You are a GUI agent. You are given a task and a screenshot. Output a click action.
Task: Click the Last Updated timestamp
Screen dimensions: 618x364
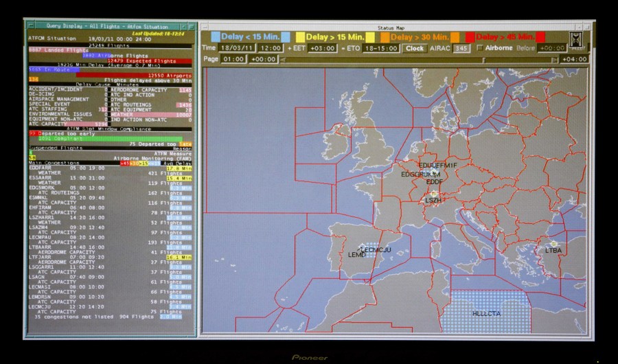158,34
